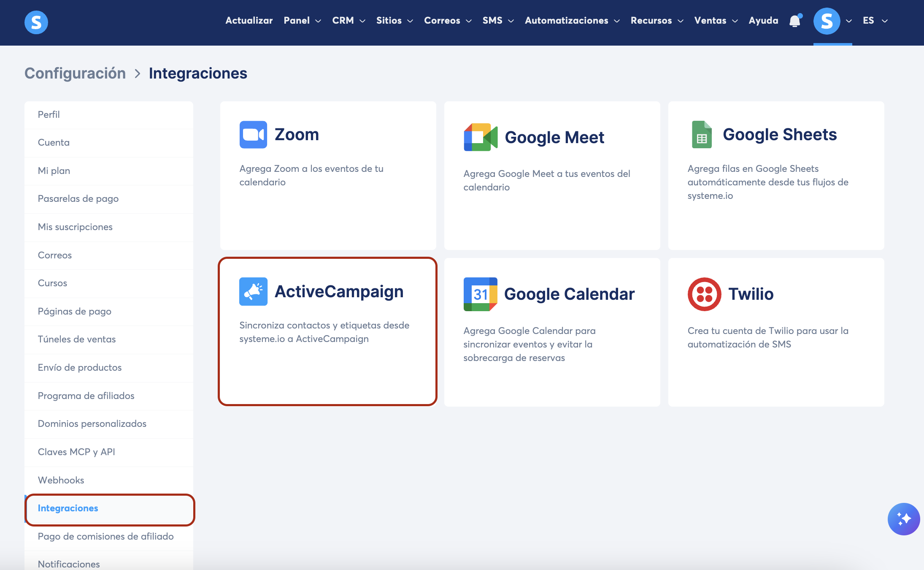Open the Google Sheets integration title
Screen dimensions: 924x570
tap(780, 135)
